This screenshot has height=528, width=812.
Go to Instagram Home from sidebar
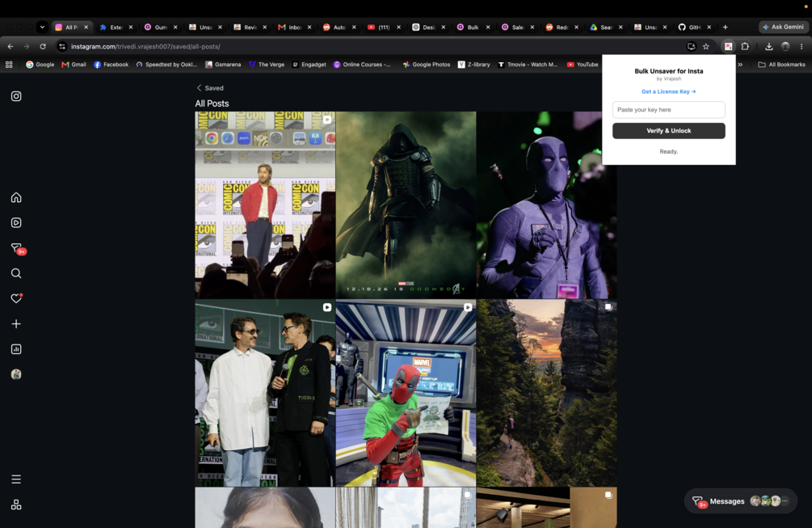pyautogui.click(x=16, y=197)
